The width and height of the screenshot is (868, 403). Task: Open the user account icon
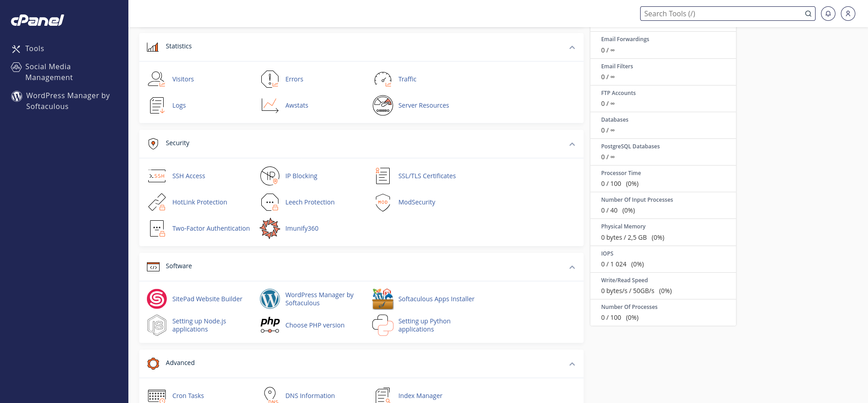(848, 14)
